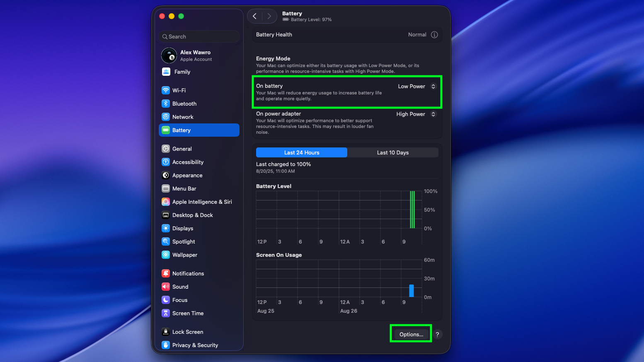Click the Wallpaper icon
Viewport: 644px width, 362px height.
(x=166, y=255)
